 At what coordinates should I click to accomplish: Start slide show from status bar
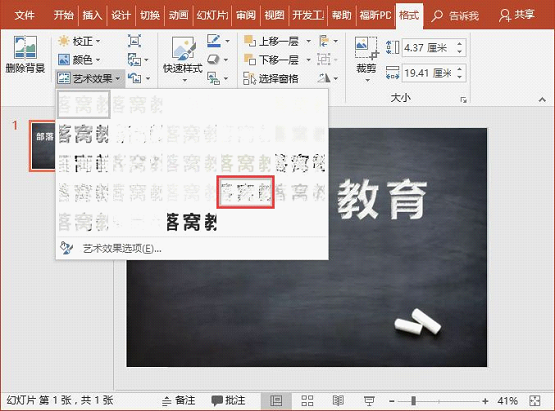(369, 401)
